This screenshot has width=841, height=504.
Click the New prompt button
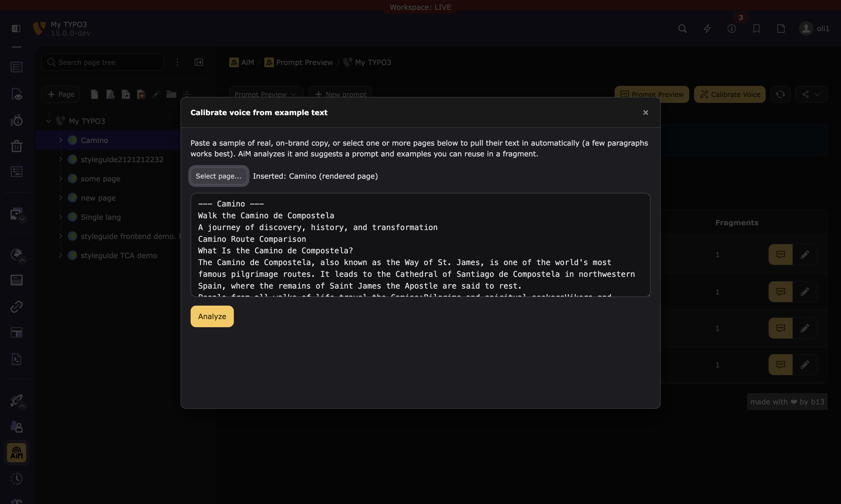coord(340,95)
